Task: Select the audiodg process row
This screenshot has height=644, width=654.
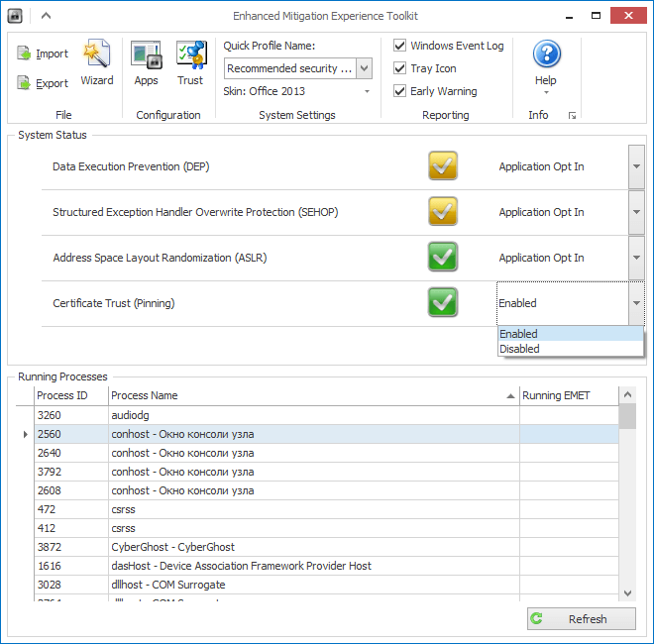Action: pyautogui.click(x=326, y=415)
